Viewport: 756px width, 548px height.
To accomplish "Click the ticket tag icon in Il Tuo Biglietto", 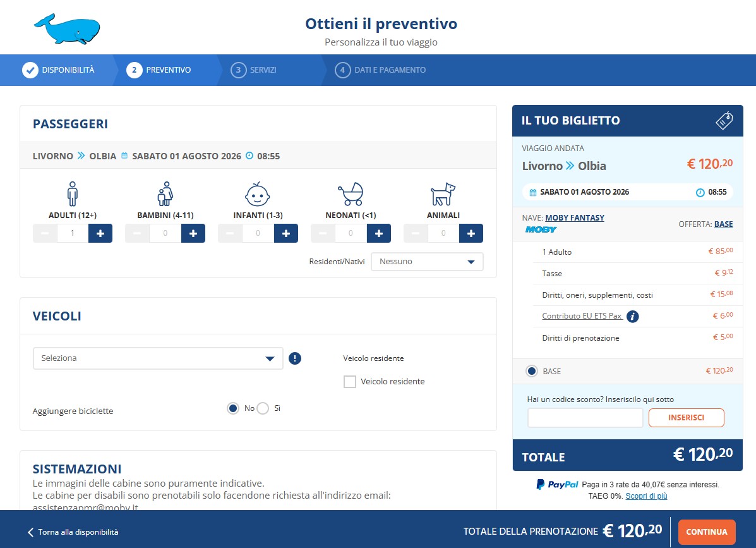I will point(724,121).
